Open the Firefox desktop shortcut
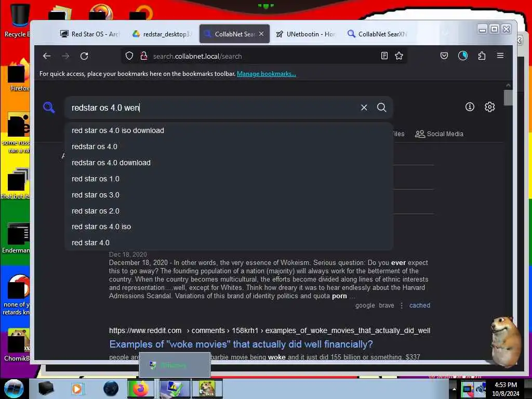The height and width of the screenshot is (399, 532). pos(19,75)
